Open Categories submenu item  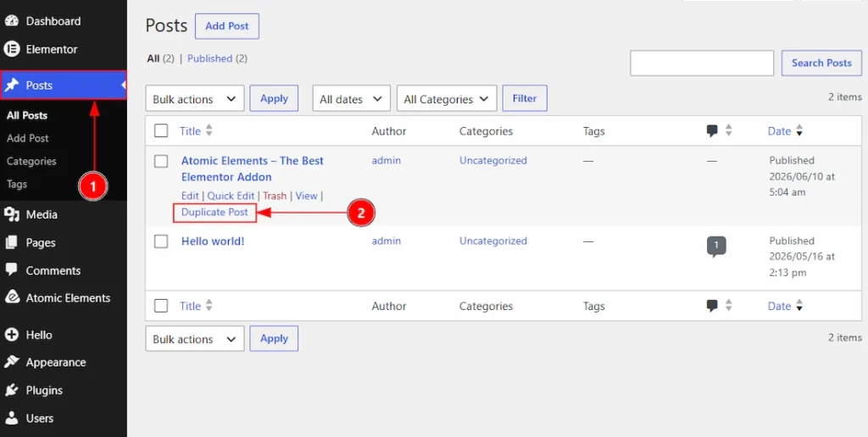(31, 161)
